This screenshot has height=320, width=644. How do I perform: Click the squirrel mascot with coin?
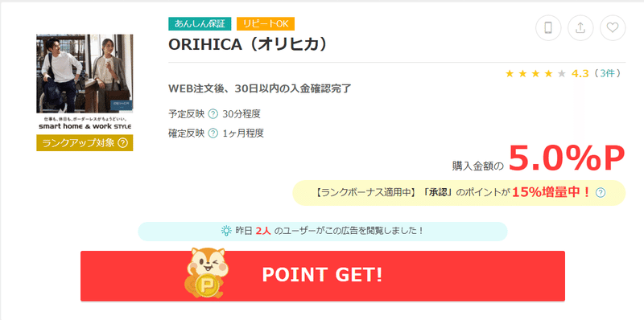(x=206, y=273)
